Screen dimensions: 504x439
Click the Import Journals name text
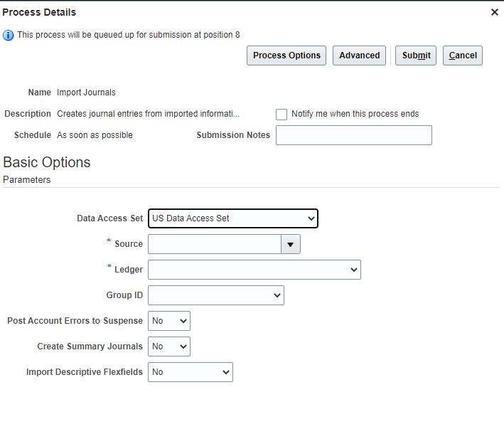pyautogui.click(x=86, y=92)
